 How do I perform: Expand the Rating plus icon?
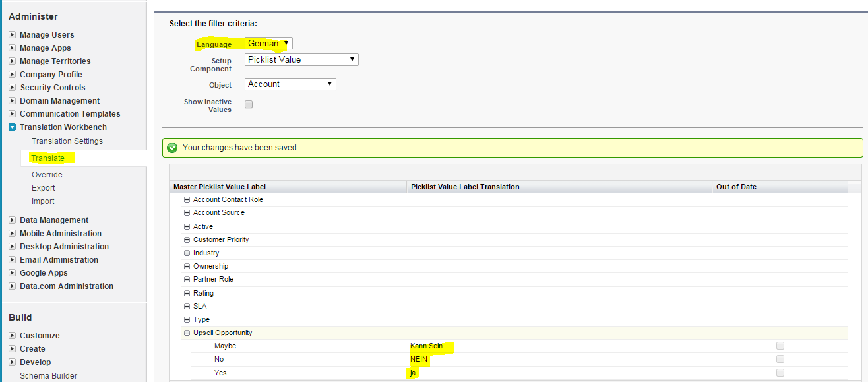[x=187, y=294]
